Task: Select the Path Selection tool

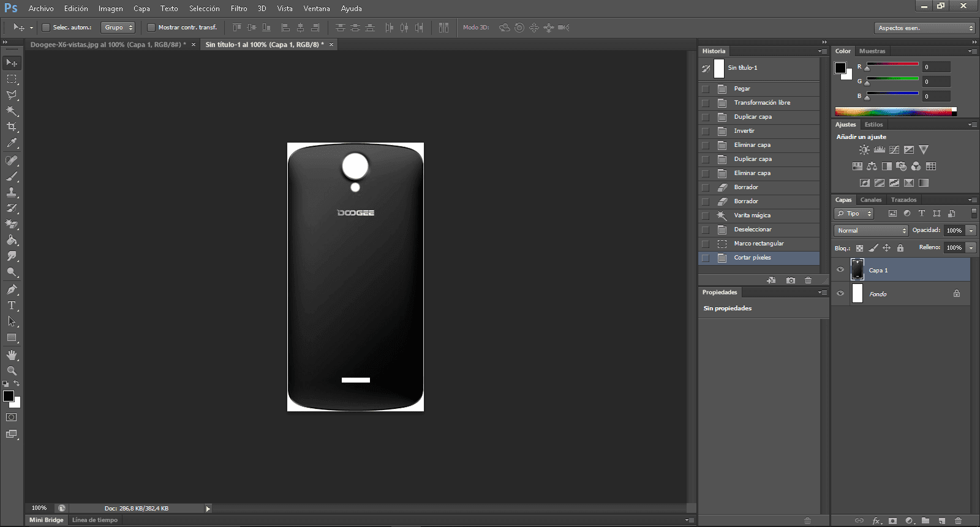Action: pyautogui.click(x=12, y=321)
